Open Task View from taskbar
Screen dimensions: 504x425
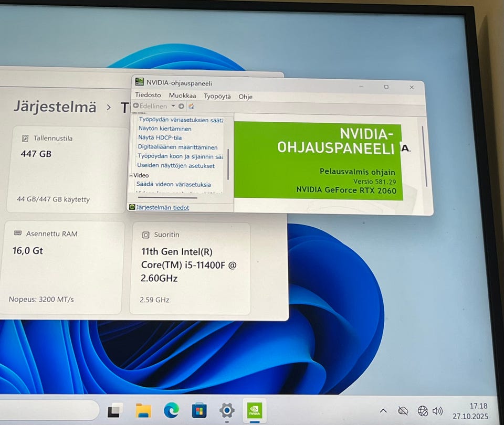[x=115, y=410]
